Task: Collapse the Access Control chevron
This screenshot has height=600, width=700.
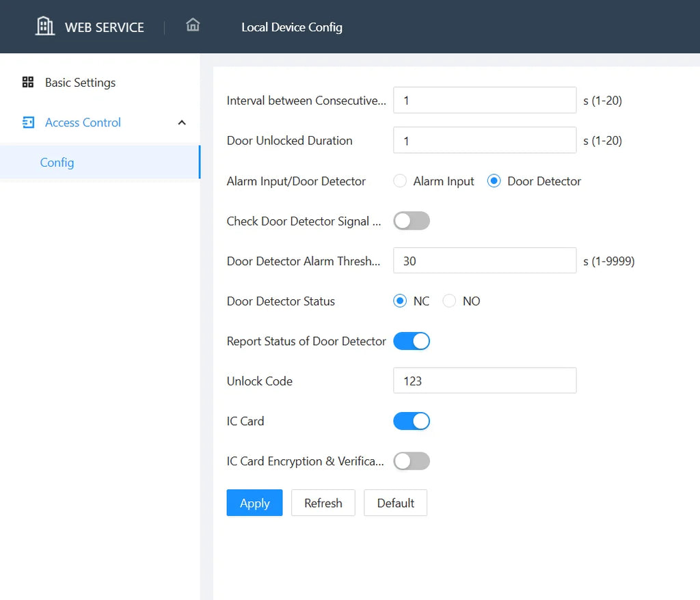Action: [x=182, y=123]
